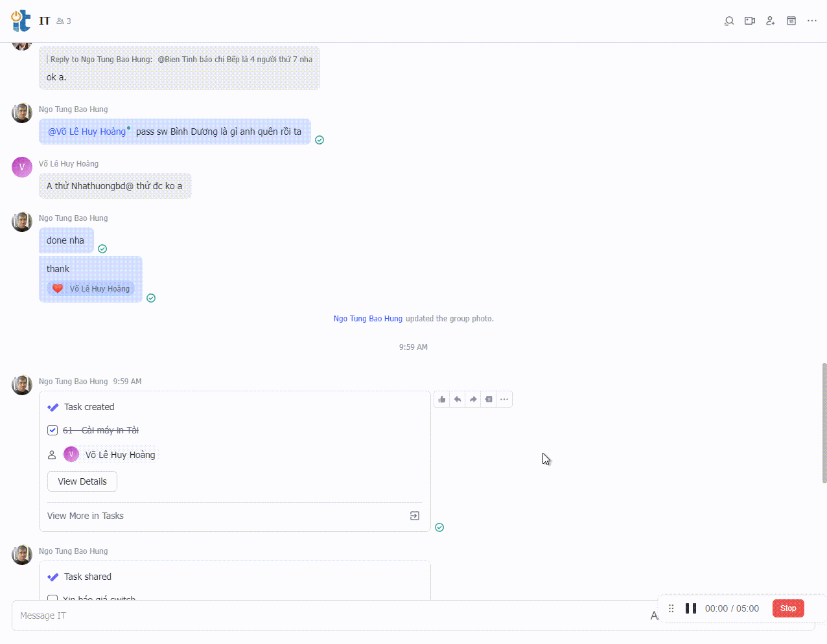Check the "Xin báo giá switch" task checkbox
827x644 pixels.
52,598
